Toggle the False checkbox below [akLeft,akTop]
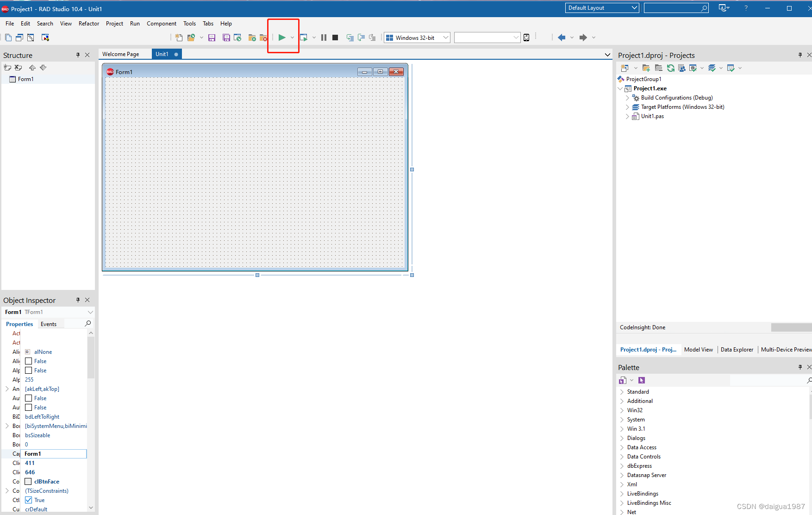 coord(28,398)
